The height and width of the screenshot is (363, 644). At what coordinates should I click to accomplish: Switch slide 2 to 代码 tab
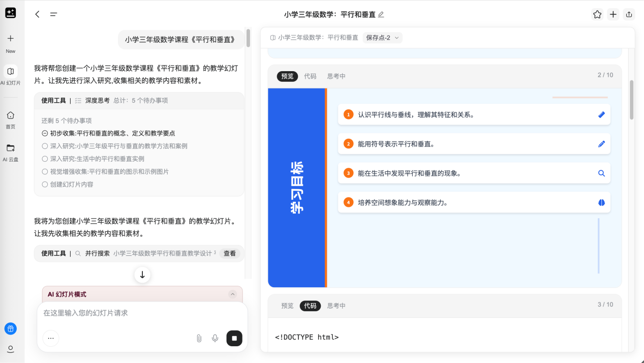(310, 76)
